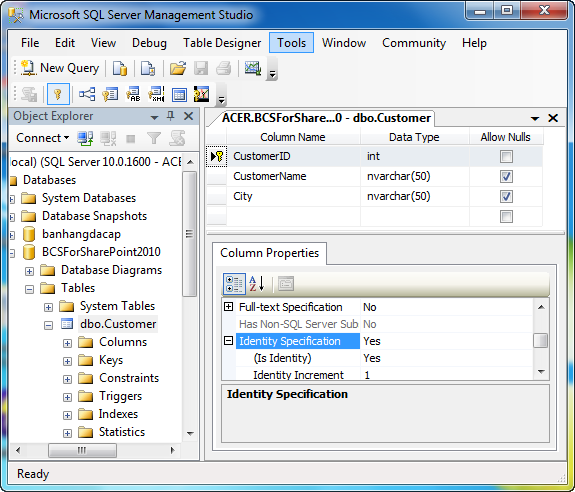Screen dimensions: 575x492
Task: Open the Community menu
Action: coord(414,43)
